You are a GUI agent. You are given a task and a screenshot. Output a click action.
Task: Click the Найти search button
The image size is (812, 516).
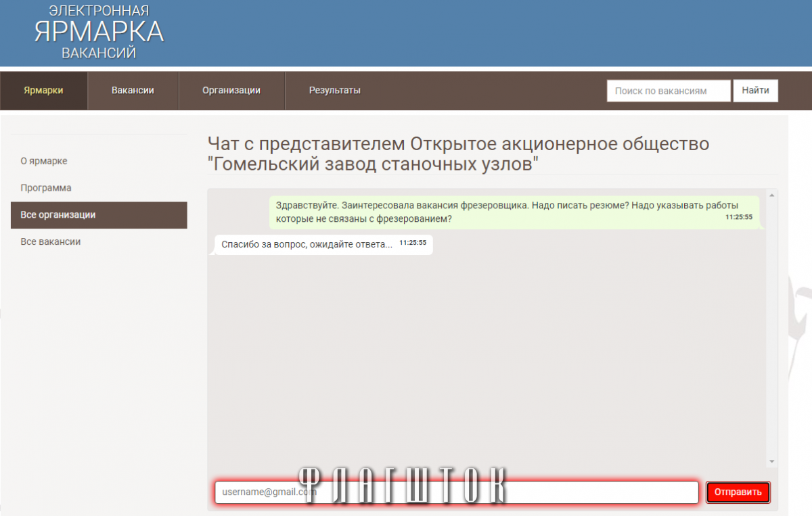(755, 91)
